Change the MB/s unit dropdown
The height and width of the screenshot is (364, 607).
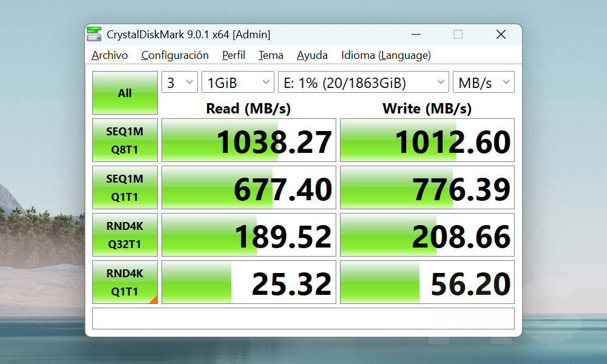[x=483, y=83]
